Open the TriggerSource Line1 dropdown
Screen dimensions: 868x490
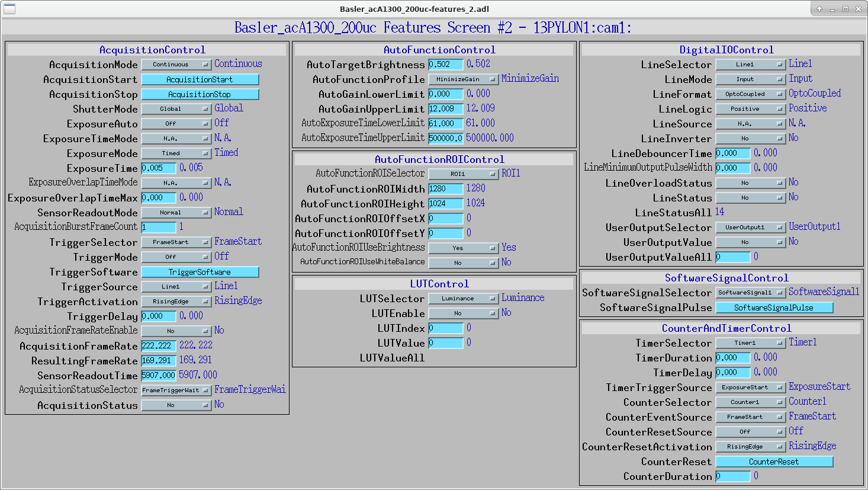176,287
